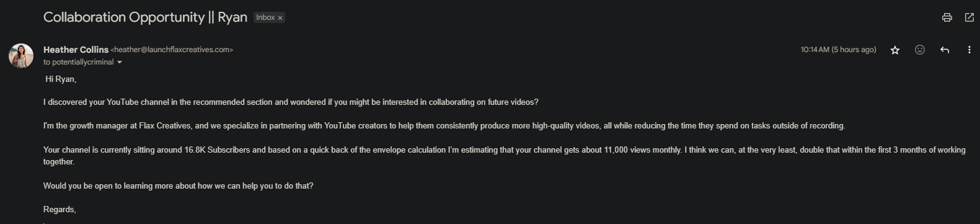This screenshot has height=224, width=980.
Task: Open the email in a new window
Action: [x=969, y=17]
